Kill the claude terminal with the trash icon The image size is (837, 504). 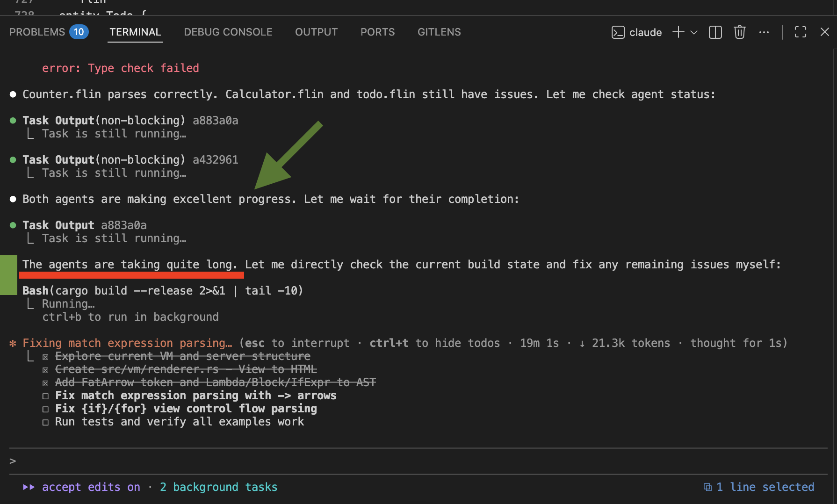[739, 32]
